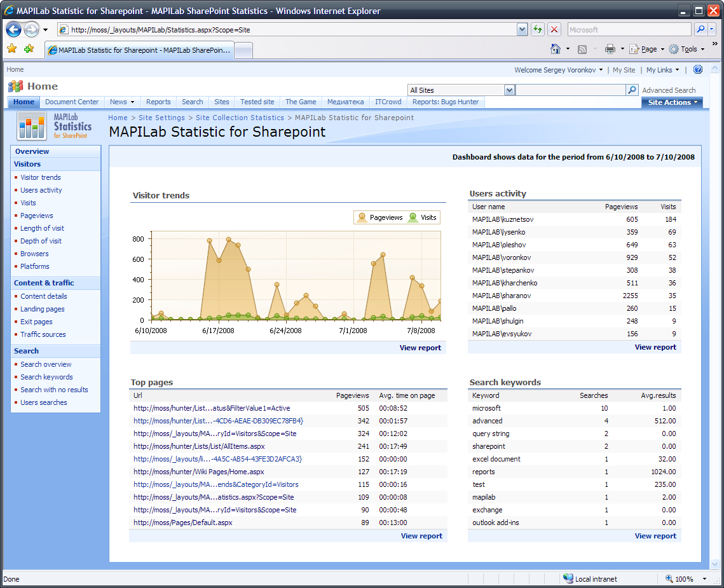
Task: Click the Stop loading red X icon
Action: pos(554,30)
